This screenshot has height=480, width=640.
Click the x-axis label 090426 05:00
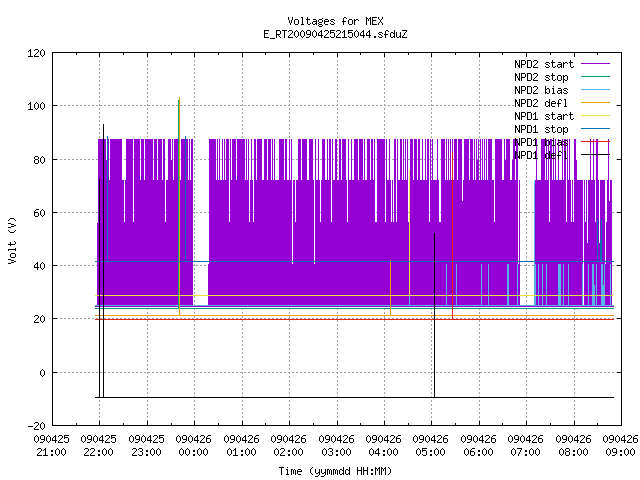click(x=431, y=446)
